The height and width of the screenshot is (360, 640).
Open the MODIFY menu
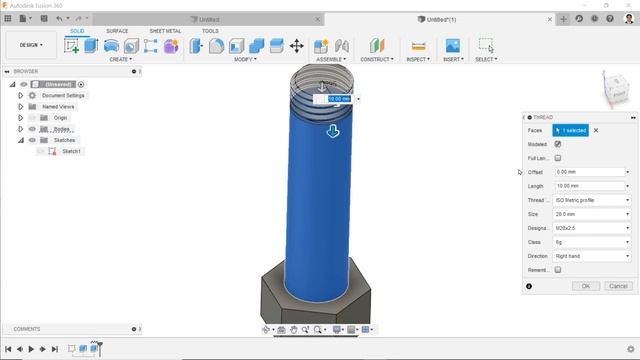(245, 60)
